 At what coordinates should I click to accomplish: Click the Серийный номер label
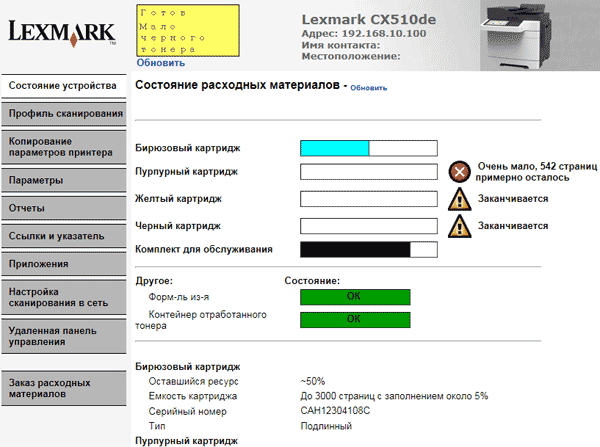pyautogui.click(x=188, y=411)
